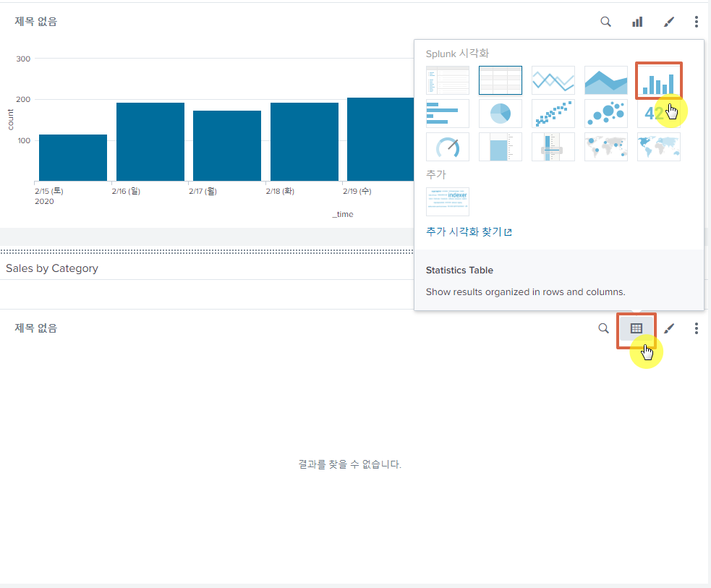Click 'Sales by Category' row title
The width and height of the screenshot is (711, 588).
click(x=52, y=268)
